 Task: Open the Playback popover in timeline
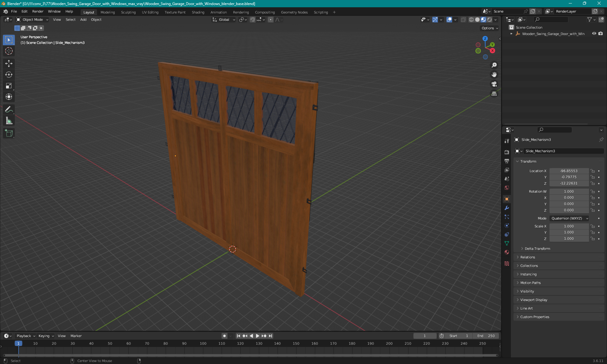click(26, 336)
